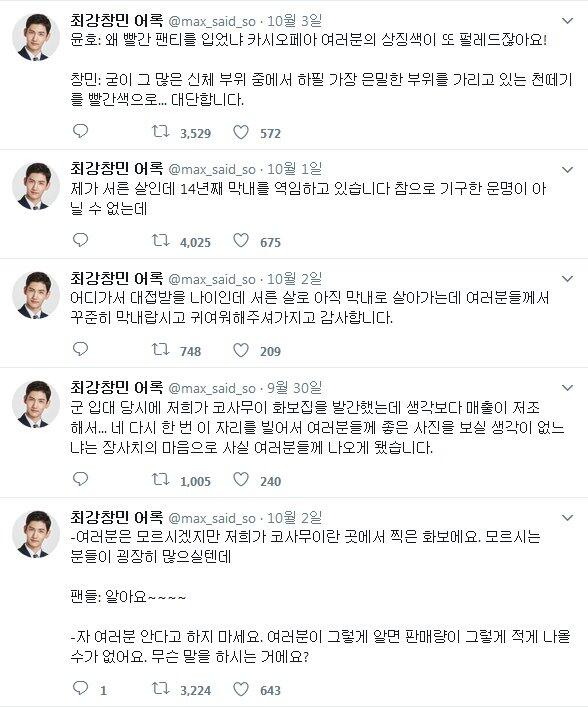Image resolution: width=588 pixels, height=707 pixels.
Task: Reply to the October 3 red pants tweet
Action: pos(80,131)
